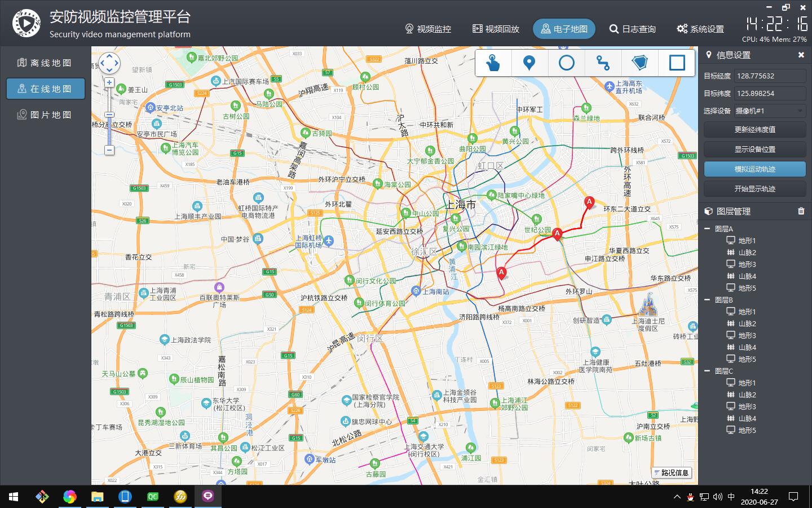Image resolution: width=812 pixels, height=508 pixels.
Task: Select 地形3 under 图层C
Action: pyautogui.click(x=747, y=406)
